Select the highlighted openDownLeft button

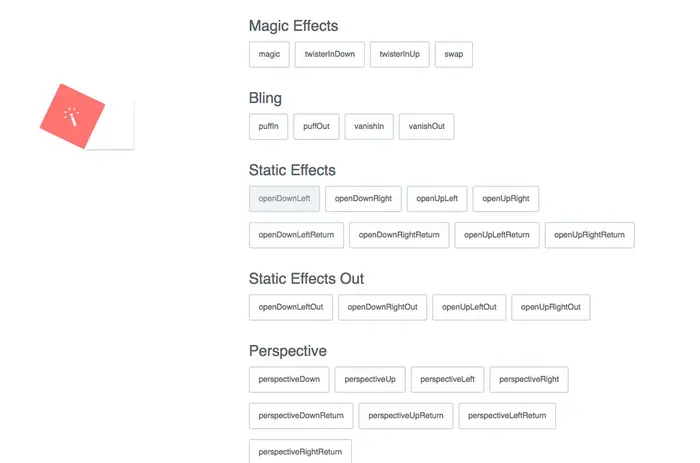[x=284, y=199]
